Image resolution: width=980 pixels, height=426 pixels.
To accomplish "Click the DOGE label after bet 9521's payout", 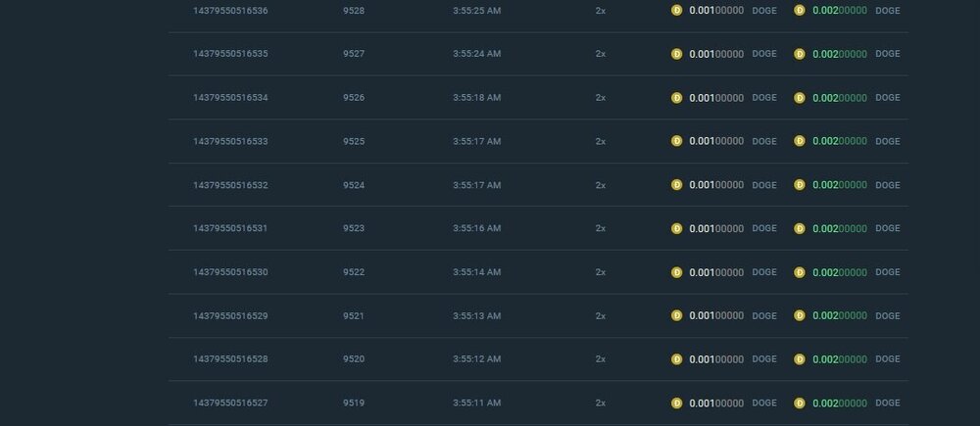I will (x=887, y=315).
